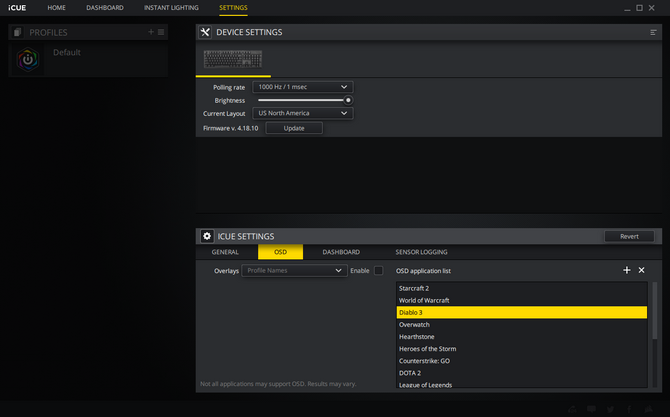
Task: Select the Default profile's rainbow icon
Action: coord(28,59)
